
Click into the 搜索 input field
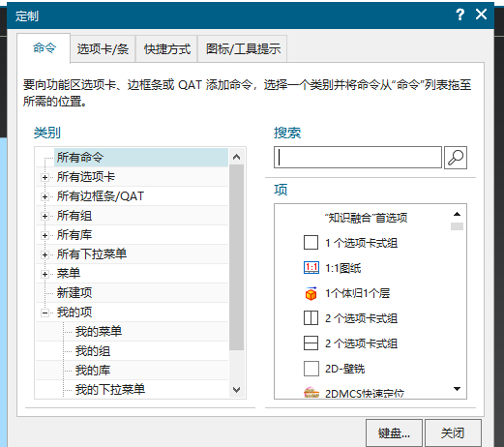tap(358, 158)
